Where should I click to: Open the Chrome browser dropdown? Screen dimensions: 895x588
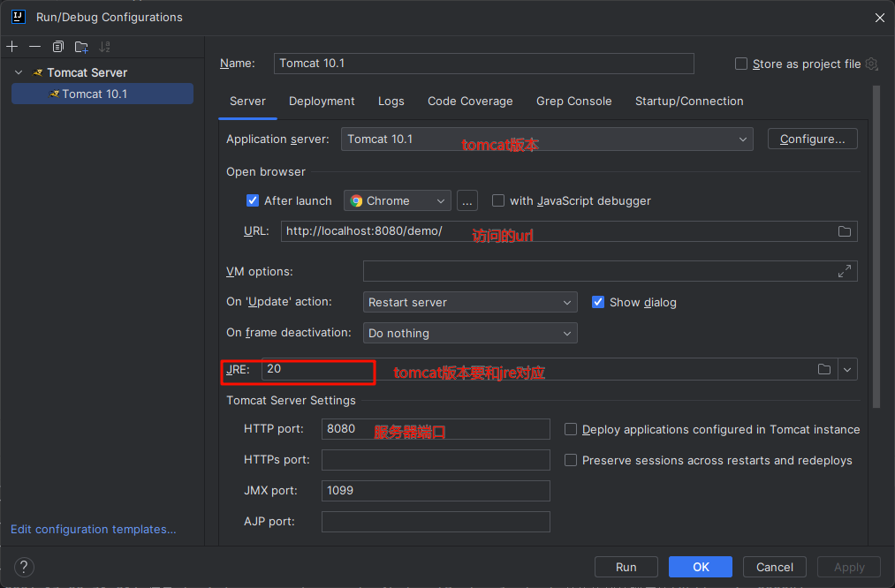[x=398, y=200]
